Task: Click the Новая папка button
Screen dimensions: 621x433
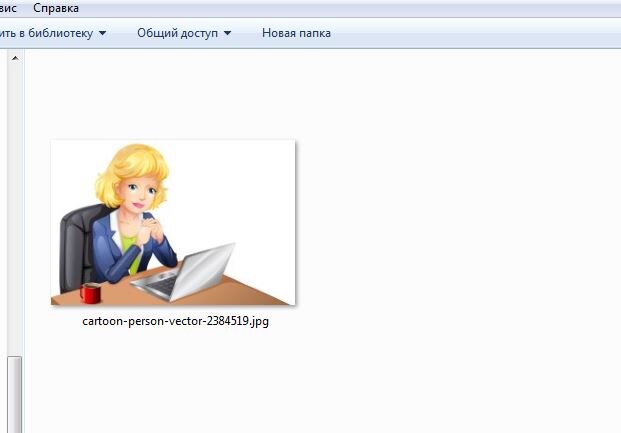Action: [296, 33]
